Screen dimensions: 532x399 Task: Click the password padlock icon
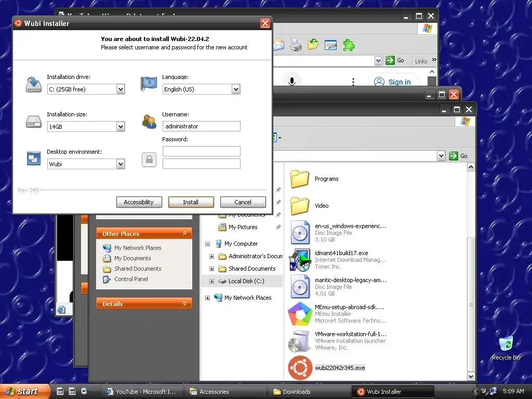[149, 159]
